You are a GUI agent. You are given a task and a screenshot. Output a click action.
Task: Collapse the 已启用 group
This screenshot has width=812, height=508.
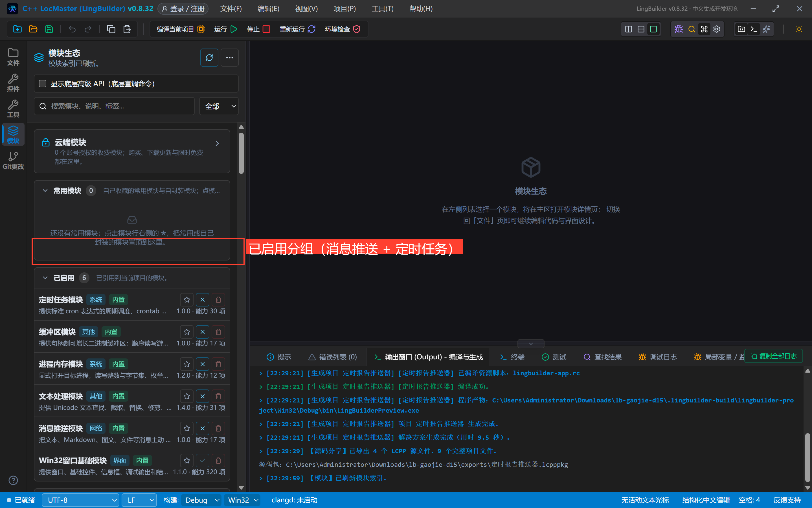pos(45,278)
